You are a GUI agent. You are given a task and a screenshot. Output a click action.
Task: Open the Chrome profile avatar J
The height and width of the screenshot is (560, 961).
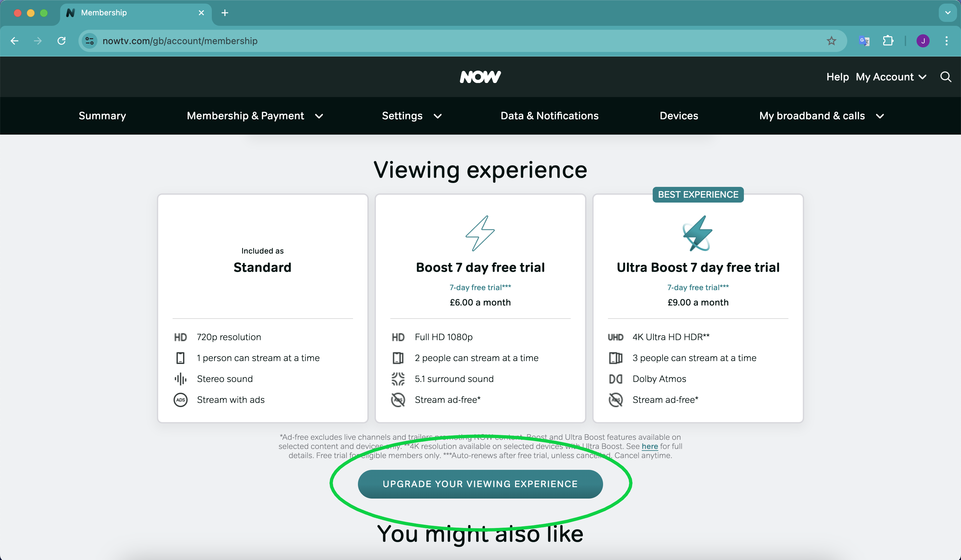923,41
